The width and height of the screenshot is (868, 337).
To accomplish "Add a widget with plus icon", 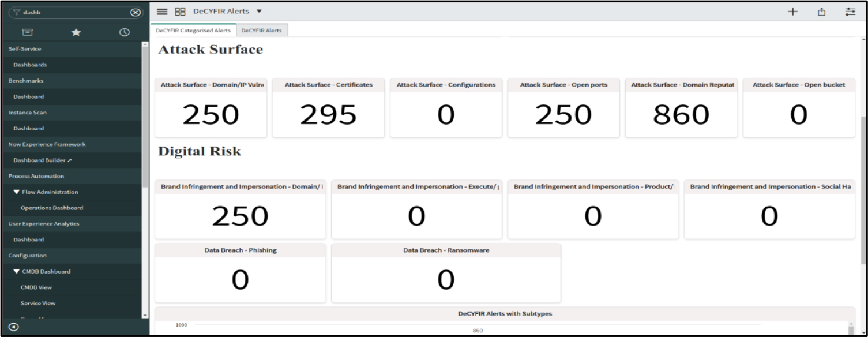I will coord(793,12).
